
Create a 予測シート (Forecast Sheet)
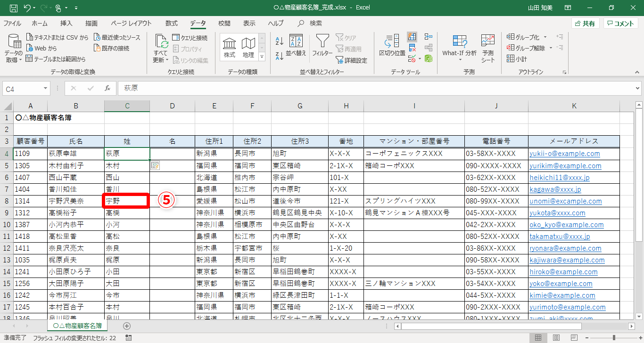coord(488,49)
